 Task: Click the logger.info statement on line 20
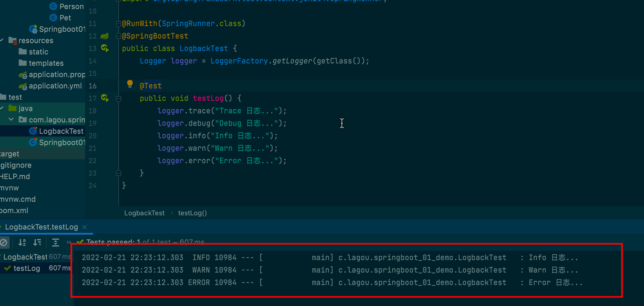coord(218,136)
